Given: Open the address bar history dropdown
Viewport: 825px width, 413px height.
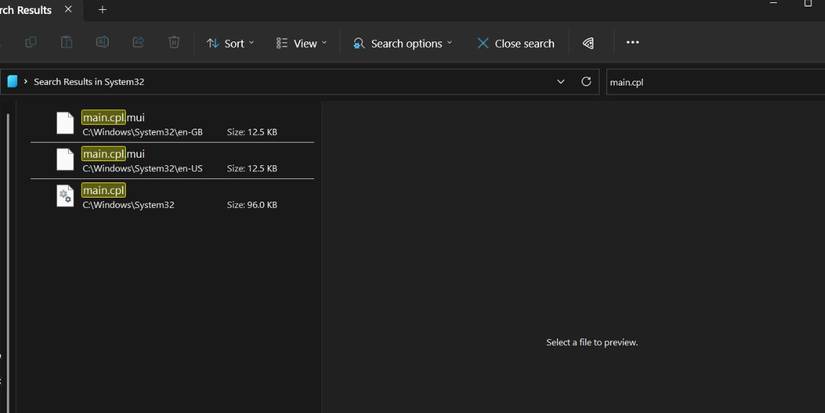Looking at the screenshot, I should 560,82.
